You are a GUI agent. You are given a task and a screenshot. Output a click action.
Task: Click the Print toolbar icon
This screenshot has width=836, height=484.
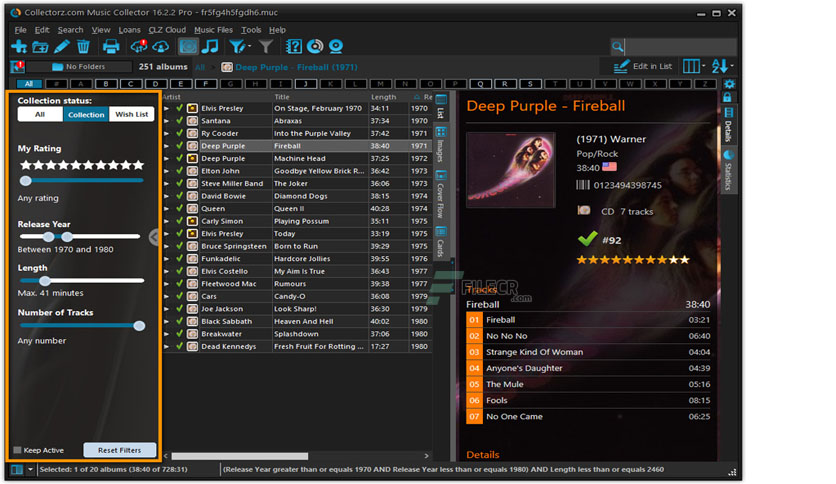(111, 46)
